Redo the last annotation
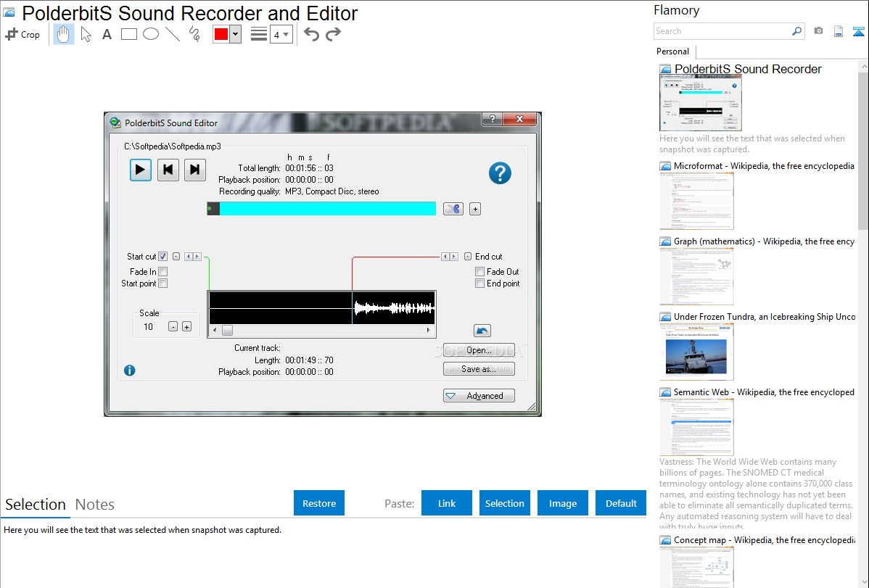This screenshot has height=588, width=869. pyautogui.click(x=333, y=34)
